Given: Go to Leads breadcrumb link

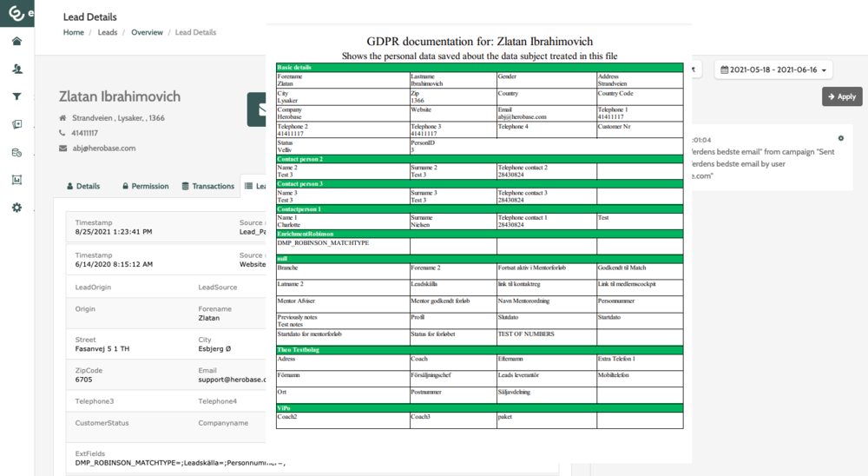Looking at the screenshot, I should click(x=108, y=32).
